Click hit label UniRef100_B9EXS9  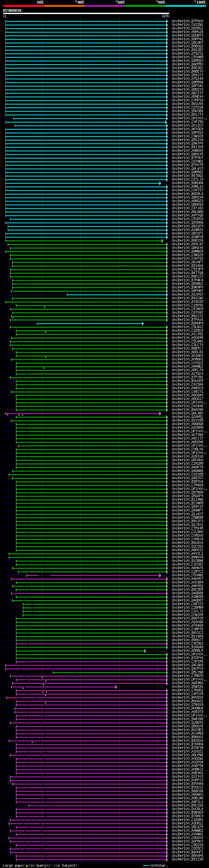pos(187,241)
